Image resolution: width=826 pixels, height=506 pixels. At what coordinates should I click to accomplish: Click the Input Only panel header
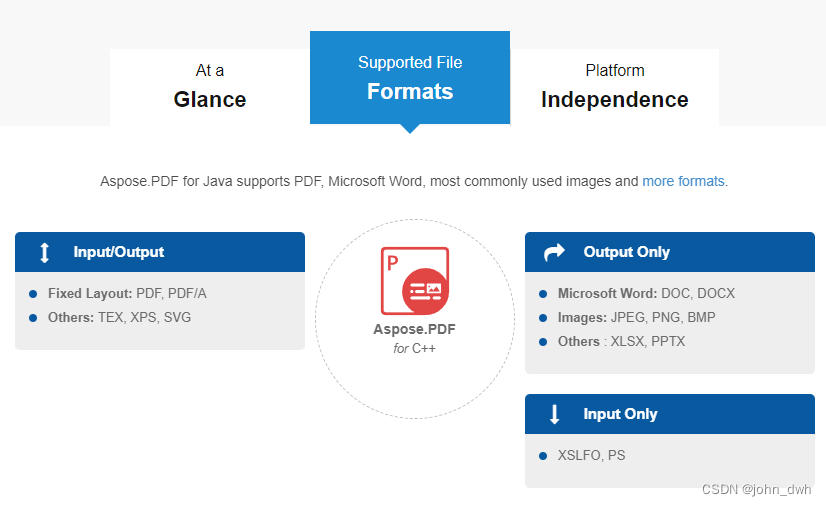tap(670, 414)
